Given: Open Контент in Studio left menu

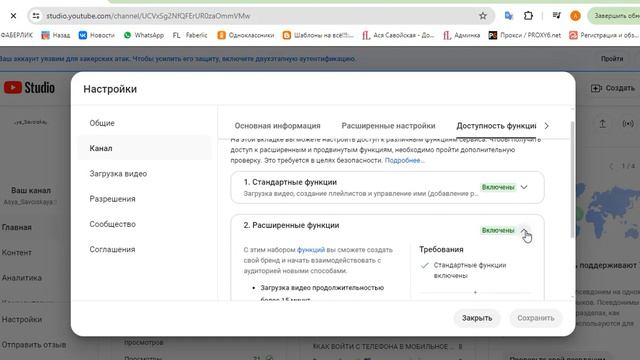Looking at the screenshot, I should click(17, 253).
